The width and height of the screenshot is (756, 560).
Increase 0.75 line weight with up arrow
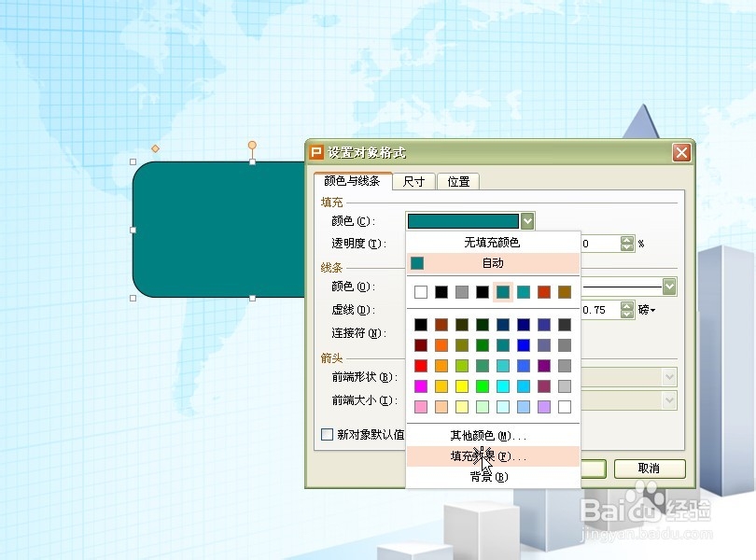(627, 306)
